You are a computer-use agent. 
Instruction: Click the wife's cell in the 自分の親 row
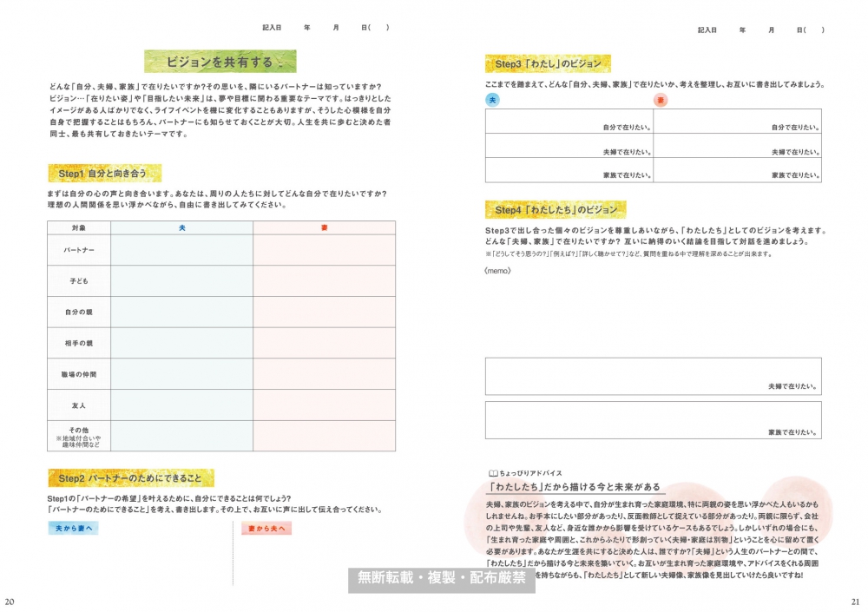(x=325, y=312)
